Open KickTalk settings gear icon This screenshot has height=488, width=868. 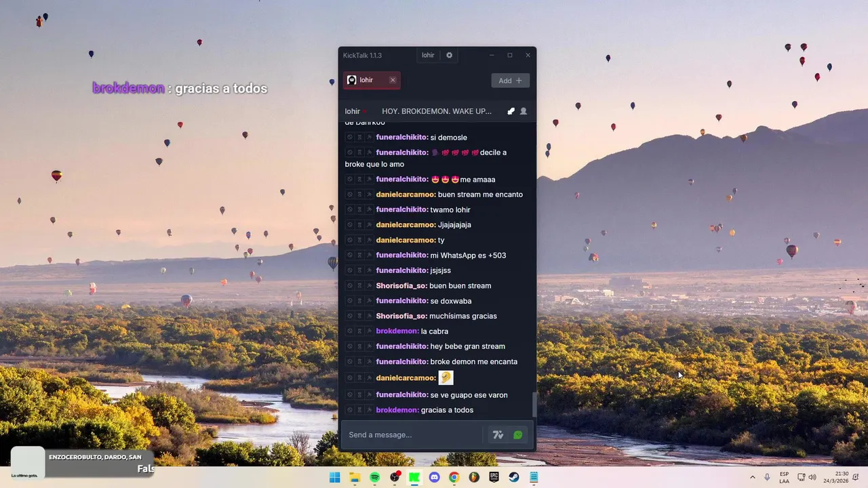[449, 56]
